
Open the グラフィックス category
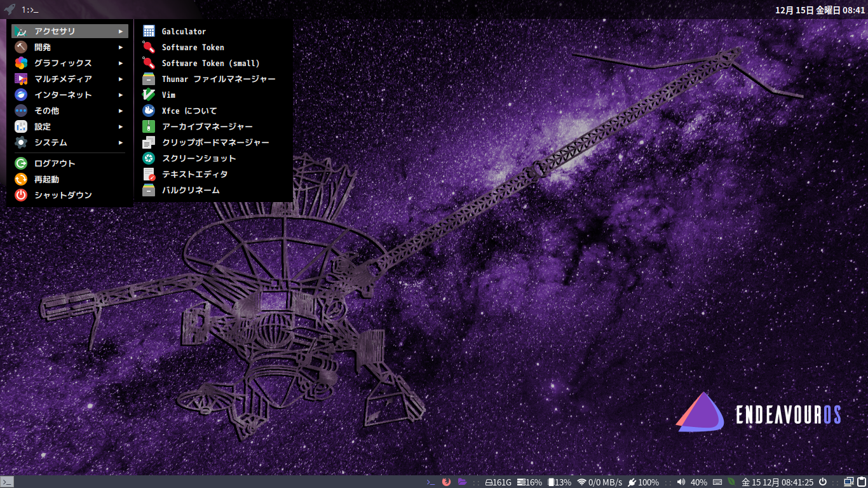70,63
